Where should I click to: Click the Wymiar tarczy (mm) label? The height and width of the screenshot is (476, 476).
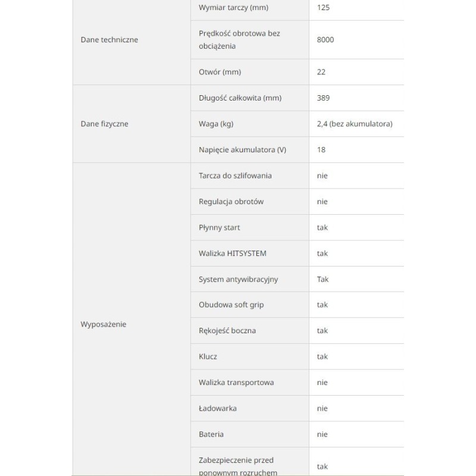pyautogui.click(x=233, y=8)
